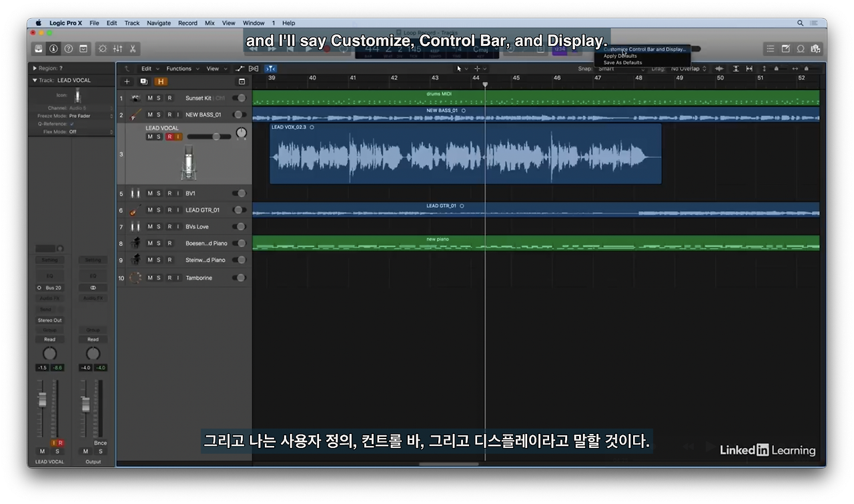Screen dimensions: 854x504
Task: Toggle Sunset Kit track on/off switch
Action: (239, 98)
